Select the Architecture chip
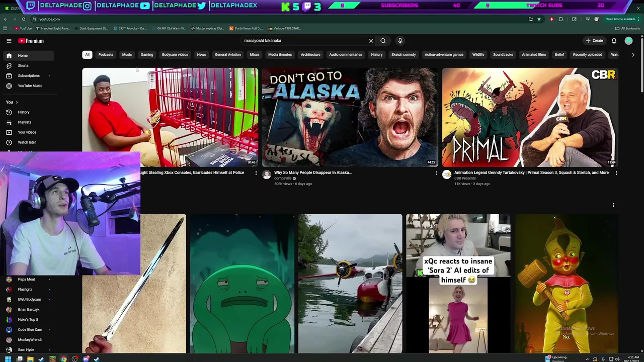 pyautogui.click(x=310, y=55)
